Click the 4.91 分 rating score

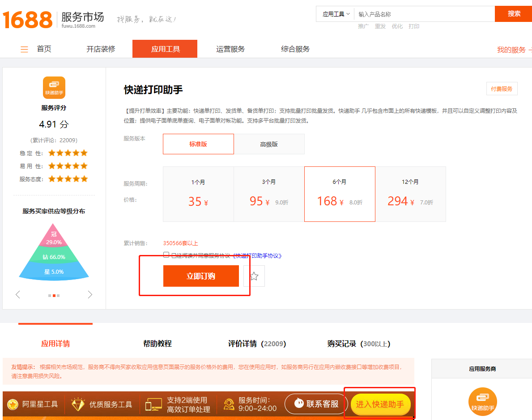tap(54, 124)
